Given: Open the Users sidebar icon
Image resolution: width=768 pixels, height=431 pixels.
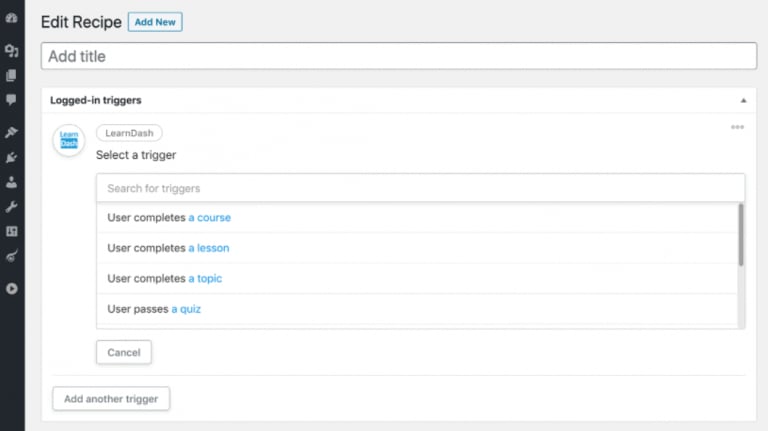Looking at the screenshot, I should tap(11, 182).
